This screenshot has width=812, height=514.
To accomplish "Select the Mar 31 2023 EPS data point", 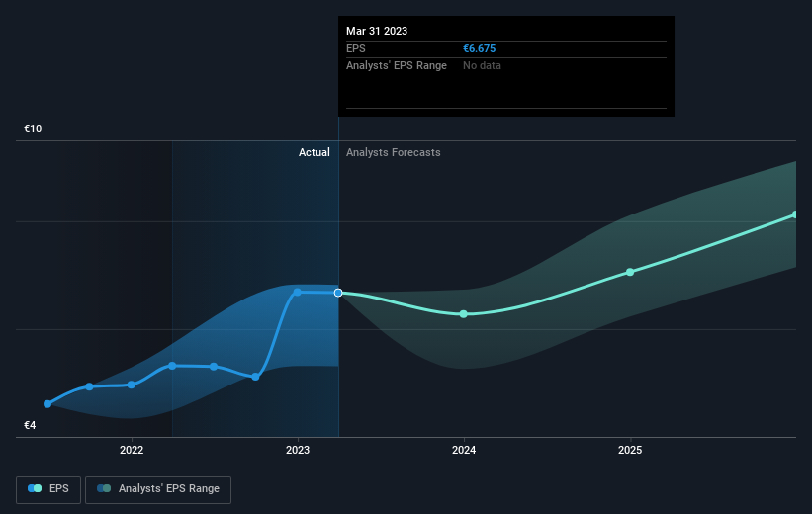I will click(338, 293).
